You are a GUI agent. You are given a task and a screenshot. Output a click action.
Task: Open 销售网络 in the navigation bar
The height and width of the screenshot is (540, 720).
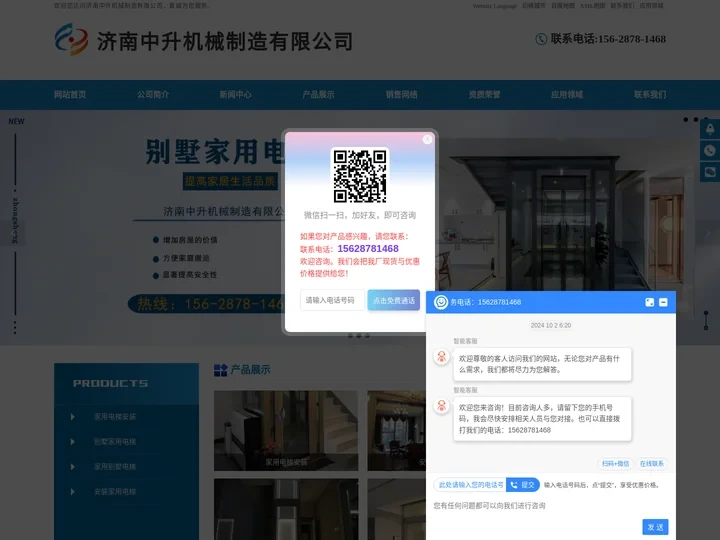(x=401, y=95)
